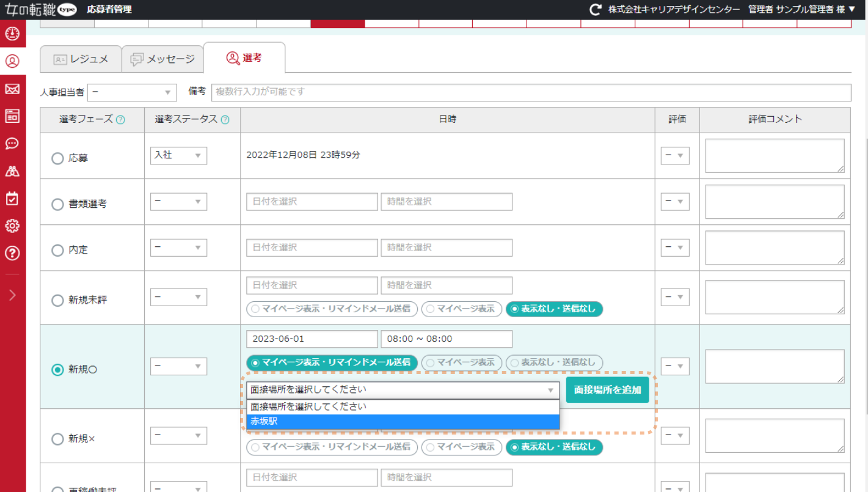Switch to the レジュメ tab
This screenshot has width=868, height=492.
[x=80, y=59]
